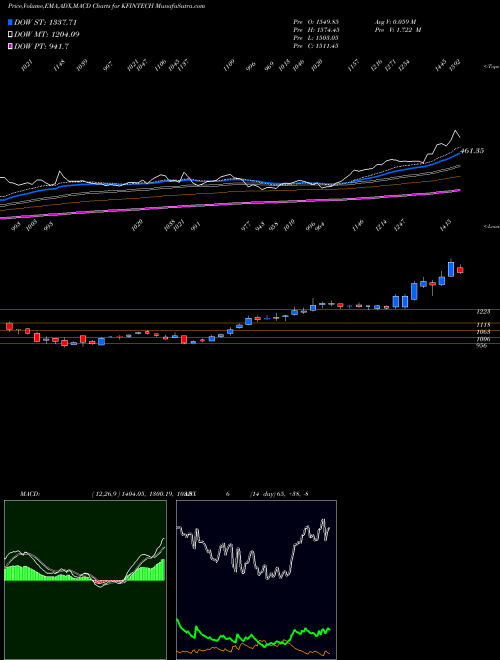Click the 'Avg V: 0.959 M' volume text
Viewport: 500px width, 660px height.
395,22
